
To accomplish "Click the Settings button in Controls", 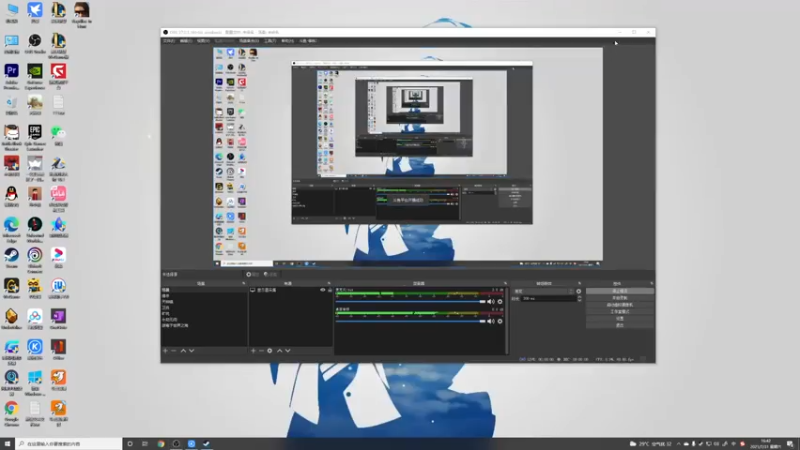I will click(620, 318).
